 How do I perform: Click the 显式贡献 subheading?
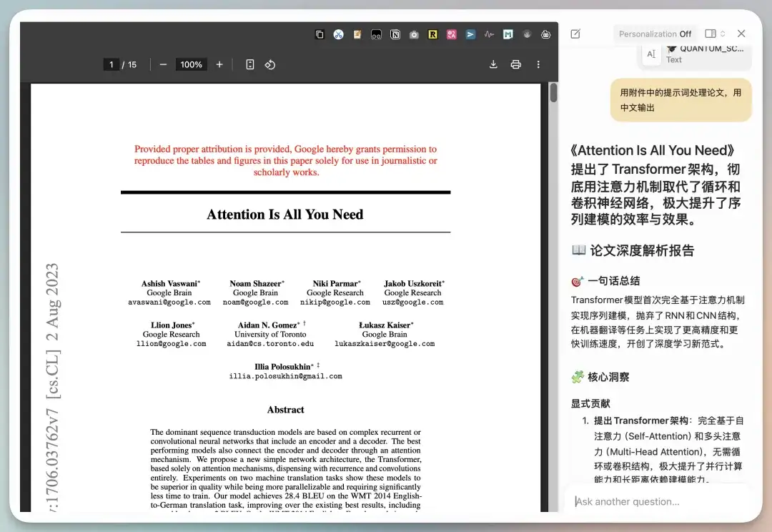(590, 404)
